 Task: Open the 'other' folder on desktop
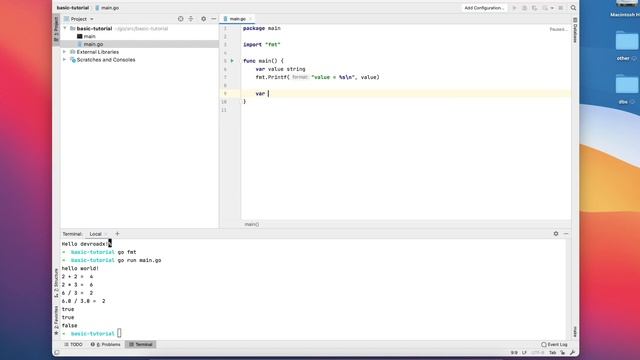[626, 42]
